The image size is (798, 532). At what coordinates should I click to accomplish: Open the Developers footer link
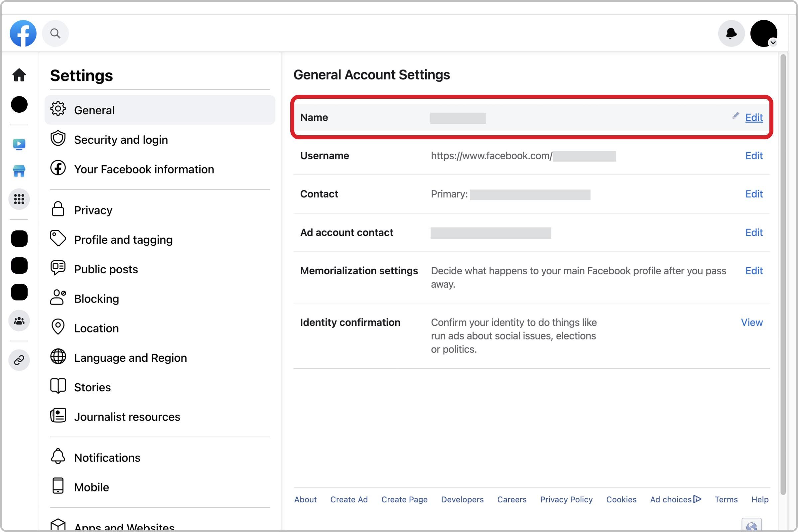(462, 500)
